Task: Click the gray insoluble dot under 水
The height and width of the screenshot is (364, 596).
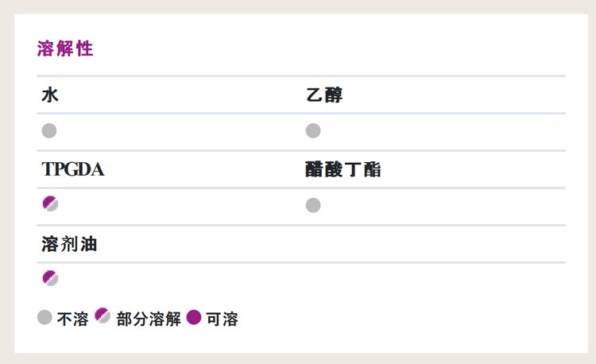Action: tap(49, 130)
